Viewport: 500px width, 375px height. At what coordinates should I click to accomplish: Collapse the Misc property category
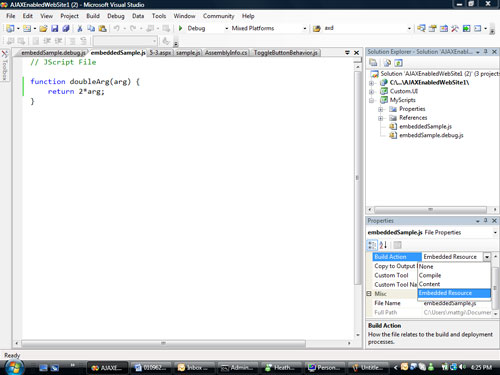[x=369, y=294]
